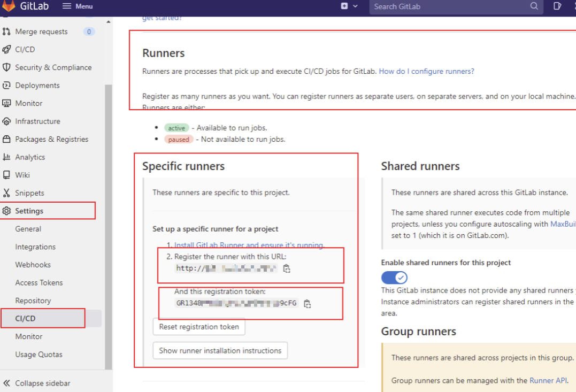
Task: Open CI/CD under Settings
Action: [x=25, y=318]
